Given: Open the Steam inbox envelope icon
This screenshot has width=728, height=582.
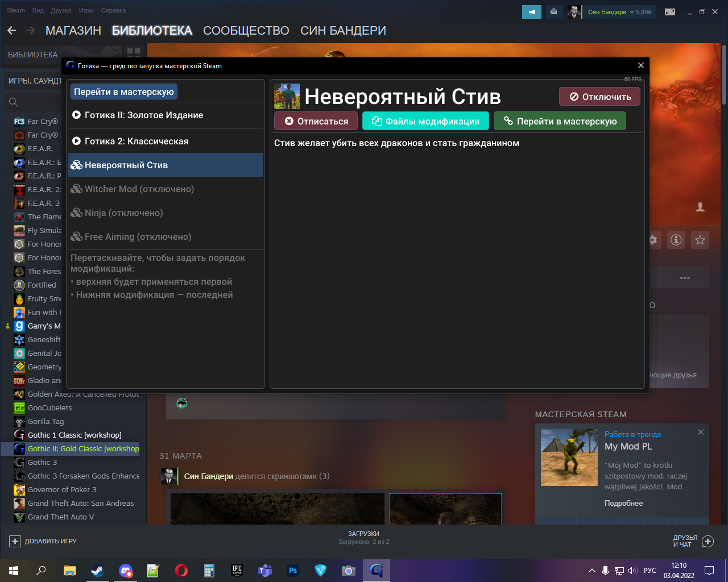Looking at the screenshot, I should pos(553,12).
